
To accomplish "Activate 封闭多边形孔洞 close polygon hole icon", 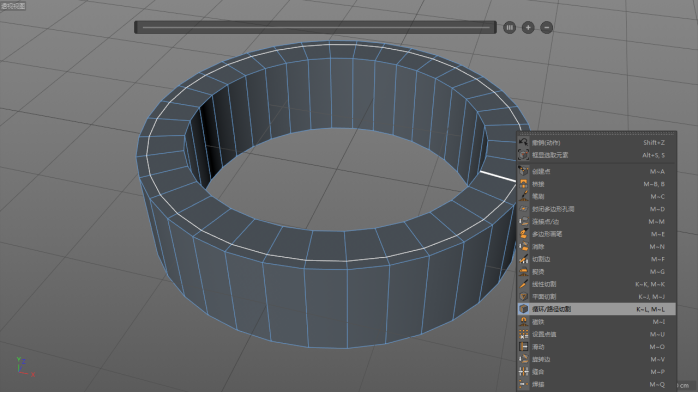I will [524, 209].
